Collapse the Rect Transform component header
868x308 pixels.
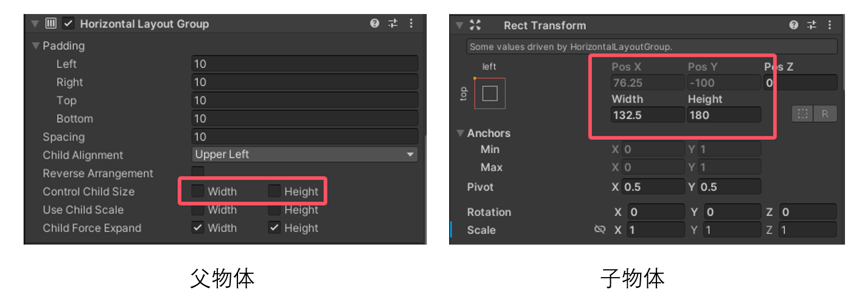click(459, 25)
